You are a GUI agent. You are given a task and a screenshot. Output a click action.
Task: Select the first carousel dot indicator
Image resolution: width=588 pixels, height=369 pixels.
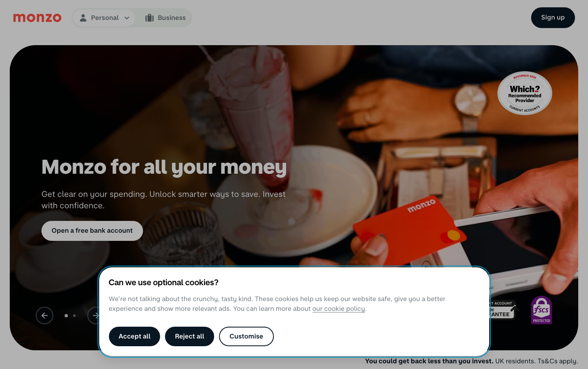(66, 316)
